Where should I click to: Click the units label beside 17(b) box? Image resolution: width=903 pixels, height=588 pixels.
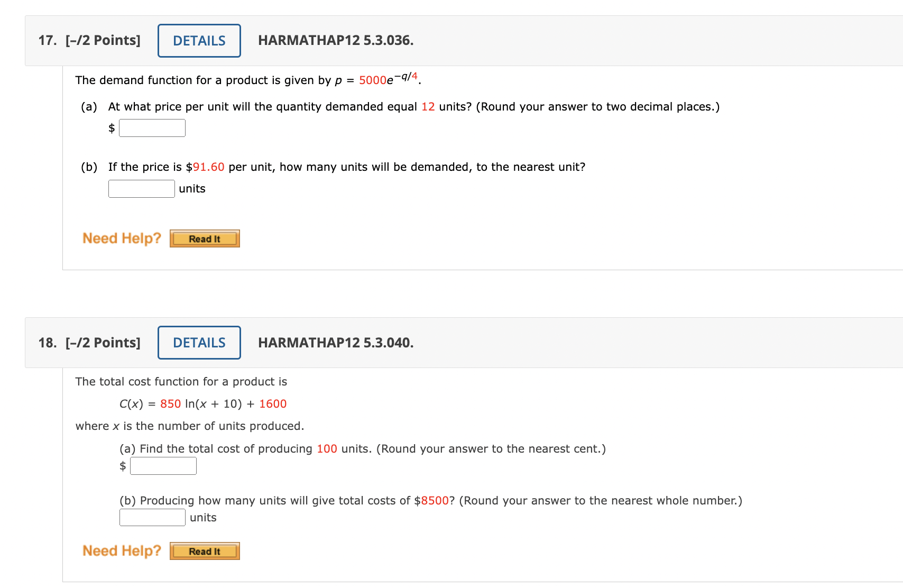pyautogui.click(x=192, y=188)
